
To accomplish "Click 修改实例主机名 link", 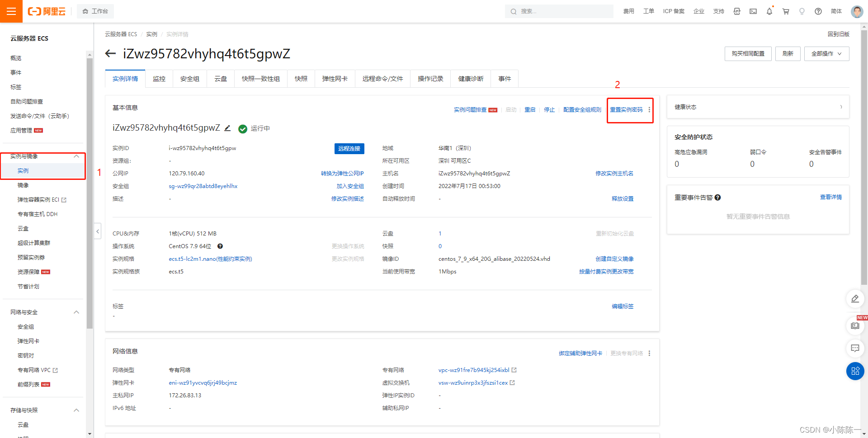I will pyautogui.click(x=614, y=174).
